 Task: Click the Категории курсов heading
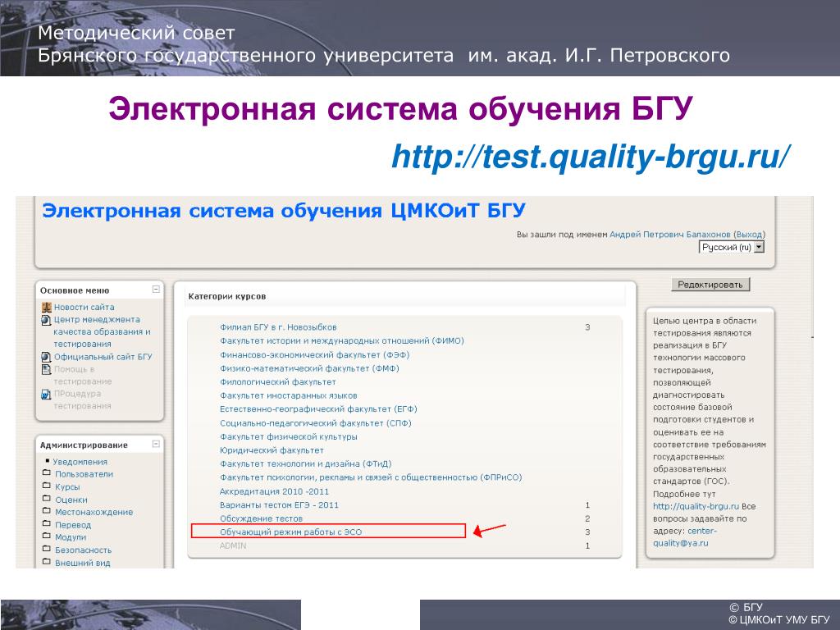click(227, 296)
